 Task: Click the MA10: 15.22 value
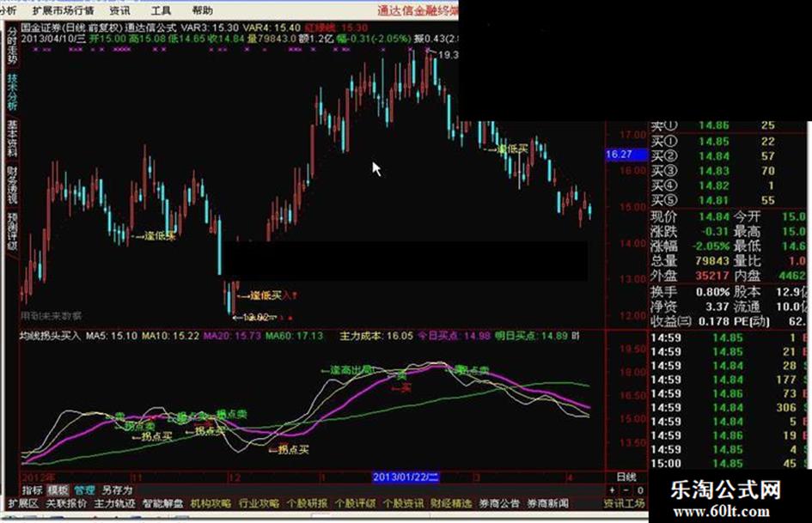point(170,336)
